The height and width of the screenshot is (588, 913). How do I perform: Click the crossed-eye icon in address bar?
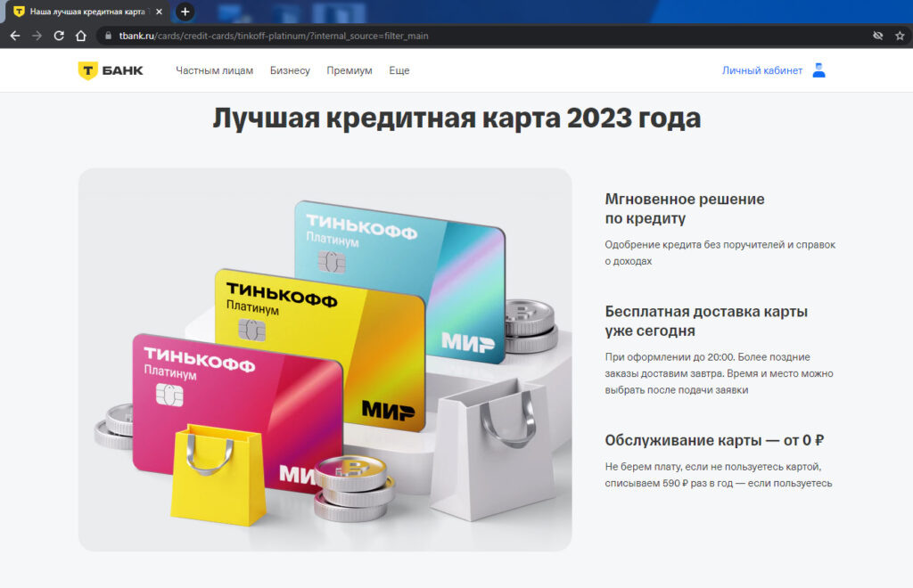click(878, 36)
